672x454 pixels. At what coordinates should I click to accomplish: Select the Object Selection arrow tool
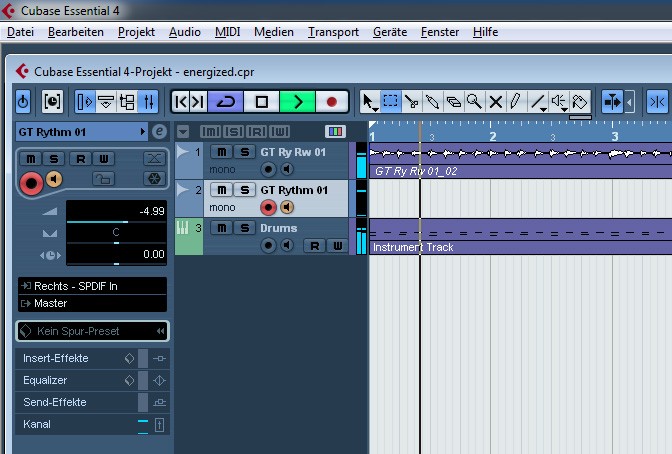(369, 102)
